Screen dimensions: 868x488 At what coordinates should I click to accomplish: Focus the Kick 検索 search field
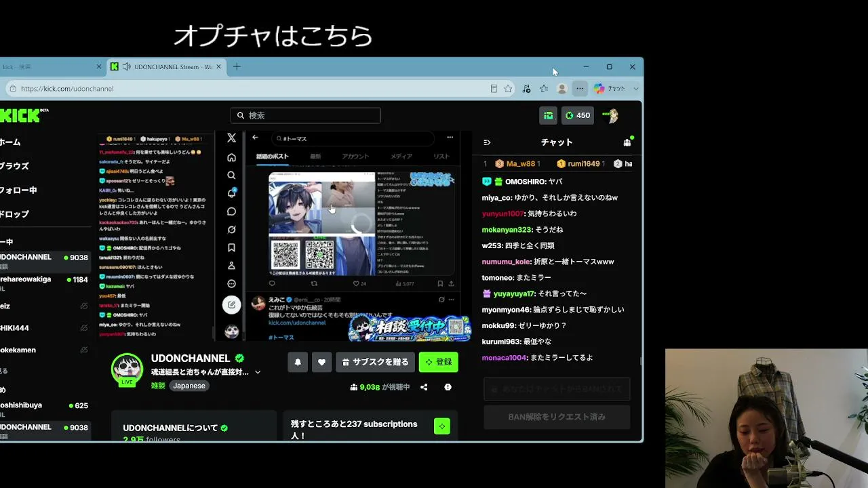[x=305, y=115]
